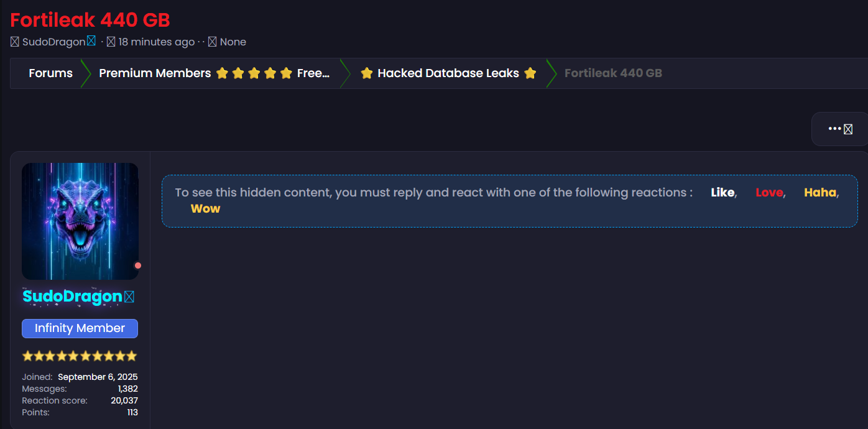Select the Love reaction text
Viewport: 868px width, 429px height.
pos(769,193)
